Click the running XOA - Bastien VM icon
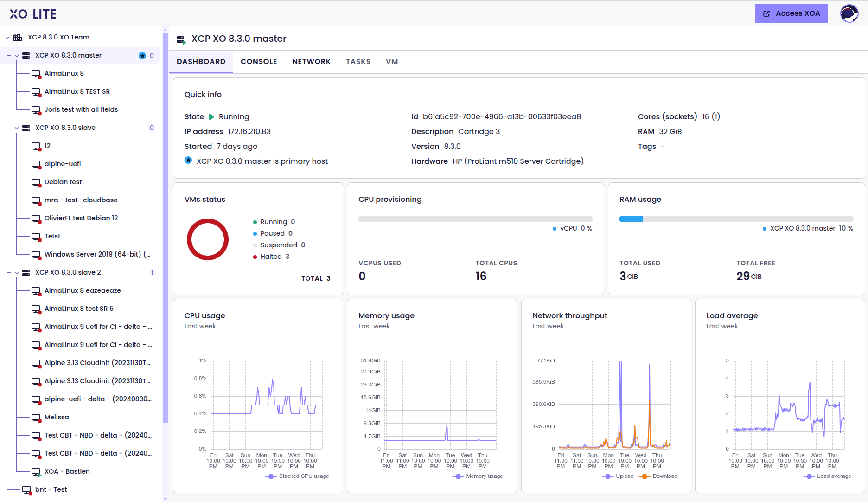The width and height of the screenshot is (868, 502). (x=36, y=471)
